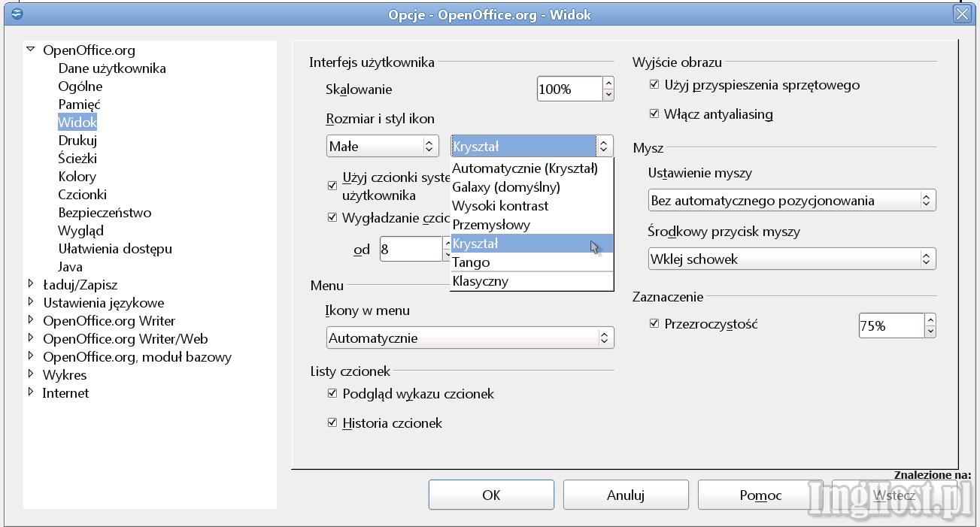Image resolution: width=980 pixels, height=527 pixels.
Task: Uncheck Historia czcionek
Action: pos(332,423)
